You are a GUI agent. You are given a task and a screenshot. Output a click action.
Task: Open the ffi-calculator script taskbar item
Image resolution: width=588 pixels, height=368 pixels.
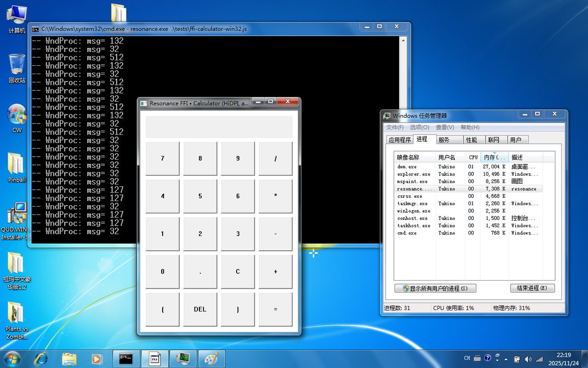coord(154,359)
